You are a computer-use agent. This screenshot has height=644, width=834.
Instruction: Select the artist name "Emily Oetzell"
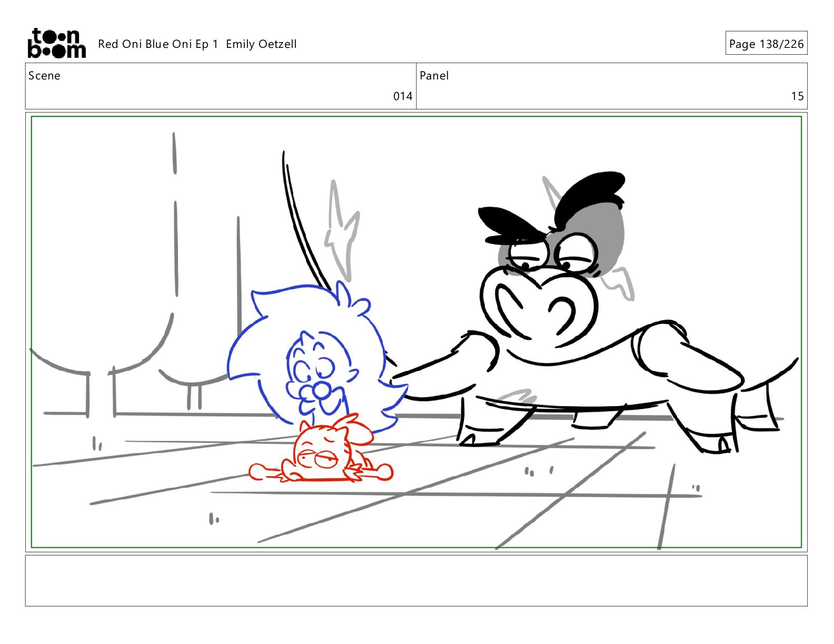[261, 44]
